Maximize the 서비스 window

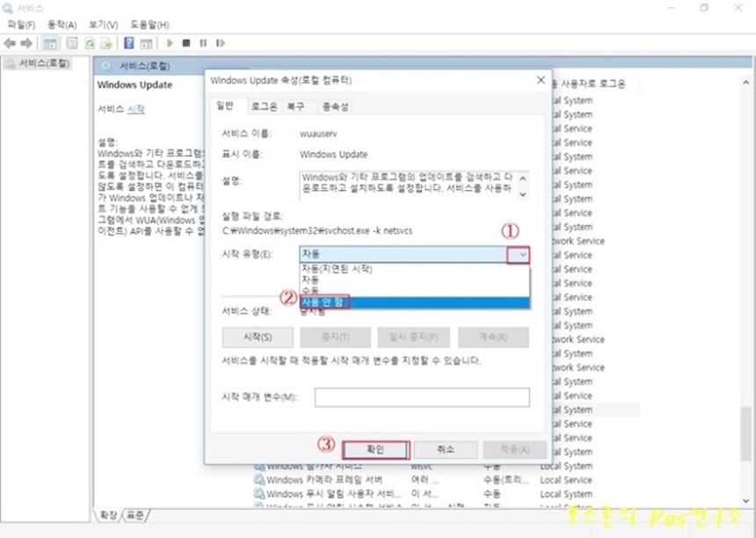704,8
